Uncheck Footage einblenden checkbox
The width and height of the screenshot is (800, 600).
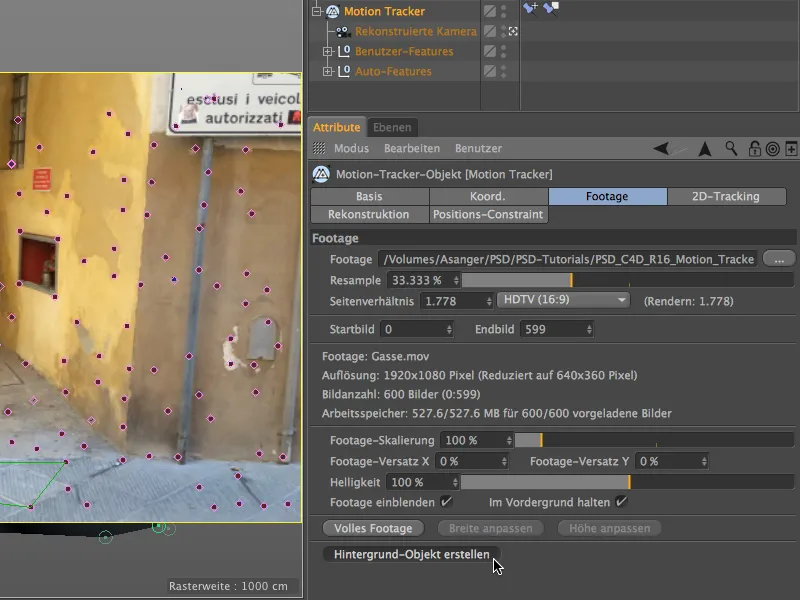pos(446,501)
